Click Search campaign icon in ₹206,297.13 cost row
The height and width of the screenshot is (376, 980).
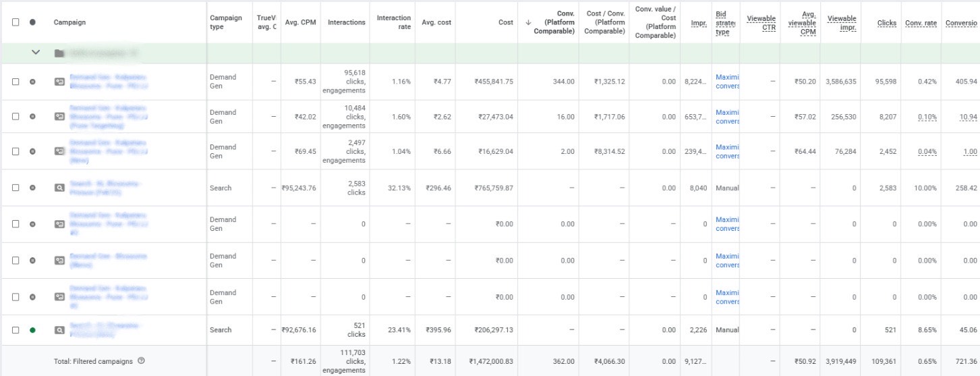[x=60, y=330]
